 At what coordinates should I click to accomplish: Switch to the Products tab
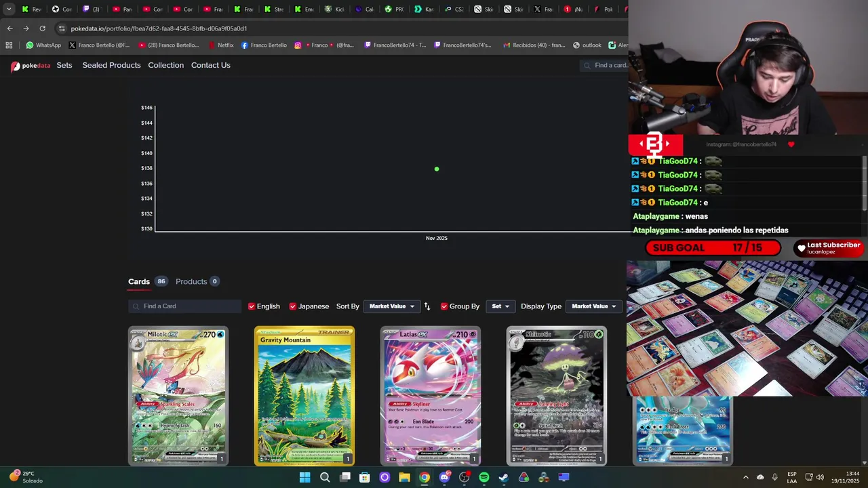click(x=197, y=281)
